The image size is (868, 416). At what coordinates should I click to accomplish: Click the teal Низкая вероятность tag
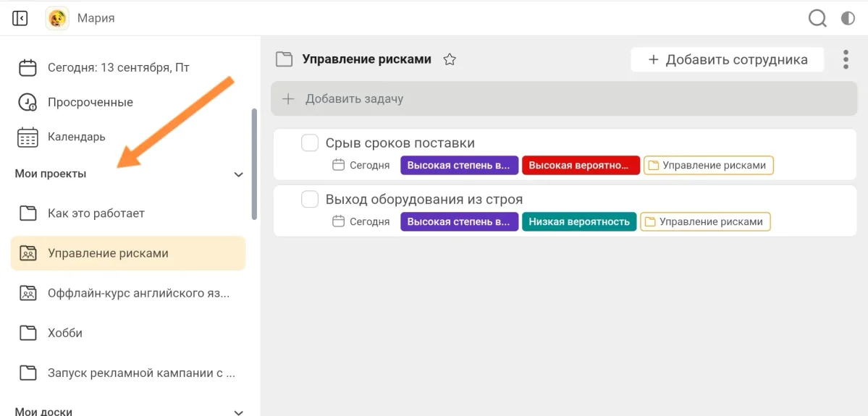(578, 221)
